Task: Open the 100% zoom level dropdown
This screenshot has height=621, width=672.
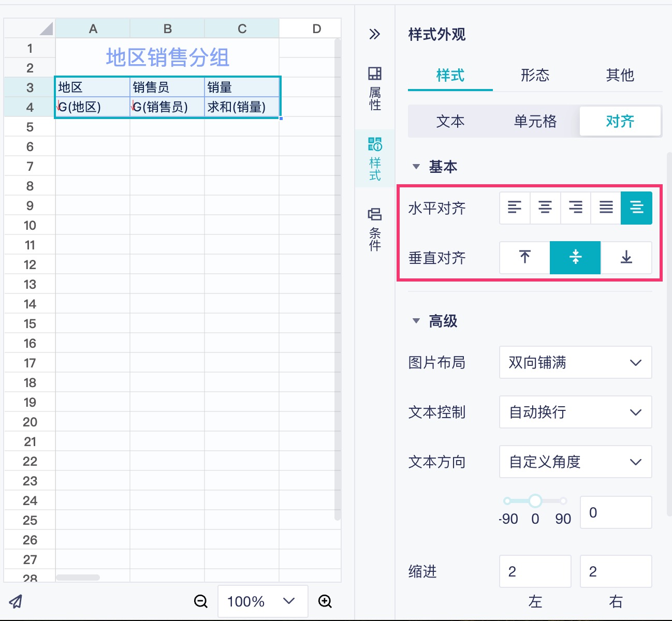Action: click(262, 601)
